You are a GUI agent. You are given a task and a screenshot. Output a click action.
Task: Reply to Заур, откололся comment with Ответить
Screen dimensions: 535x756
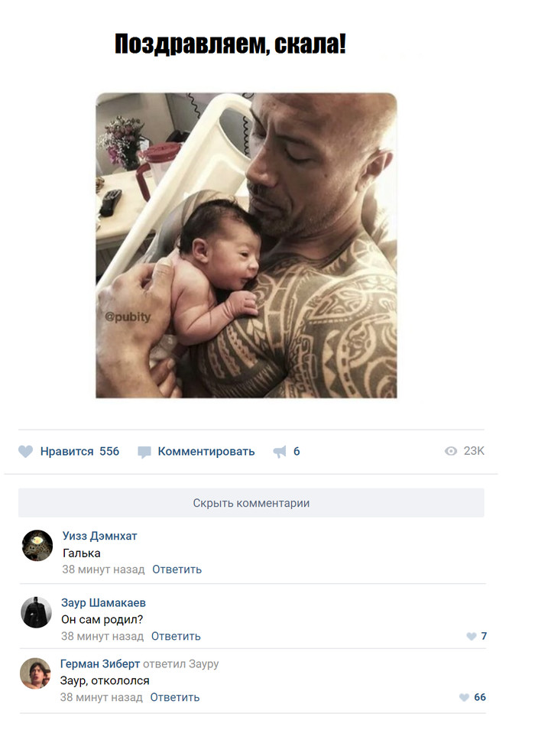click(174, 697)
